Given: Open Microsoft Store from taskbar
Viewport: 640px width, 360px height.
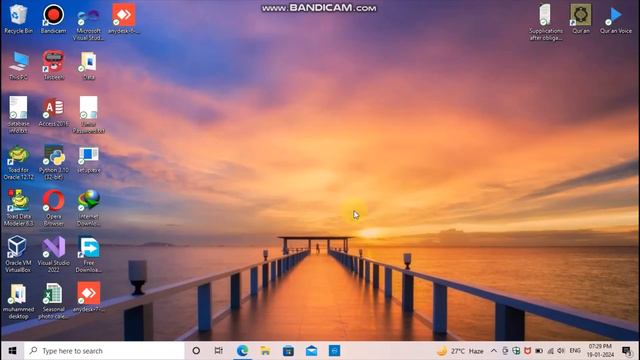Looking at the screenshot, I should (288, 351).
